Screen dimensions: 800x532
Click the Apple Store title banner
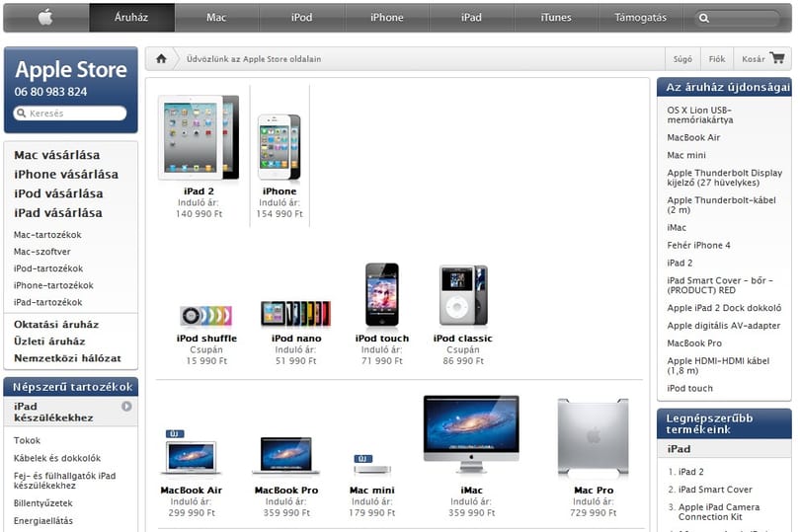71,70
